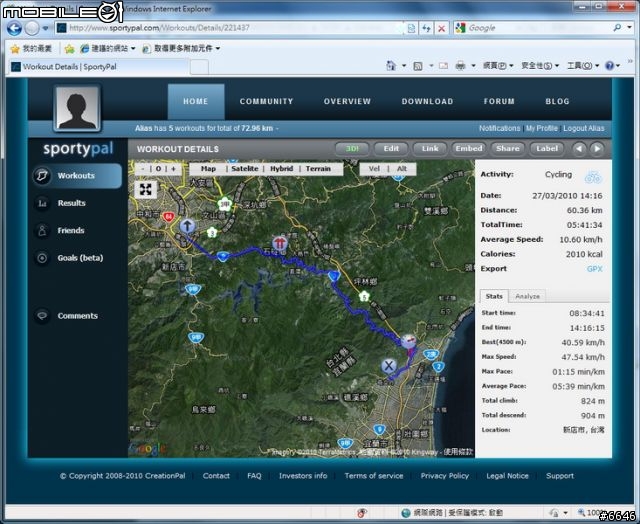This screenshot has width=640, height=524.
Task: Zoom out the map with minus button
Action: [142, 169]
